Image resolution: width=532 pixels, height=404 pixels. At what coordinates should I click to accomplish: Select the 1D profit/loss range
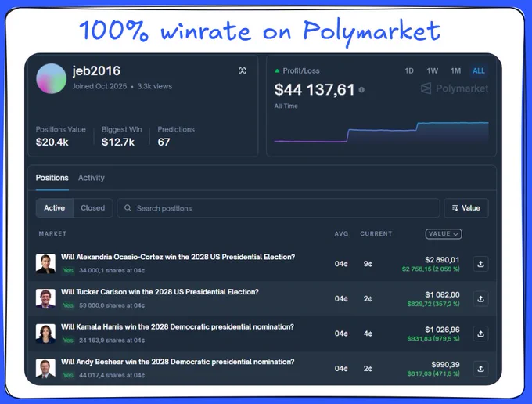409,70
